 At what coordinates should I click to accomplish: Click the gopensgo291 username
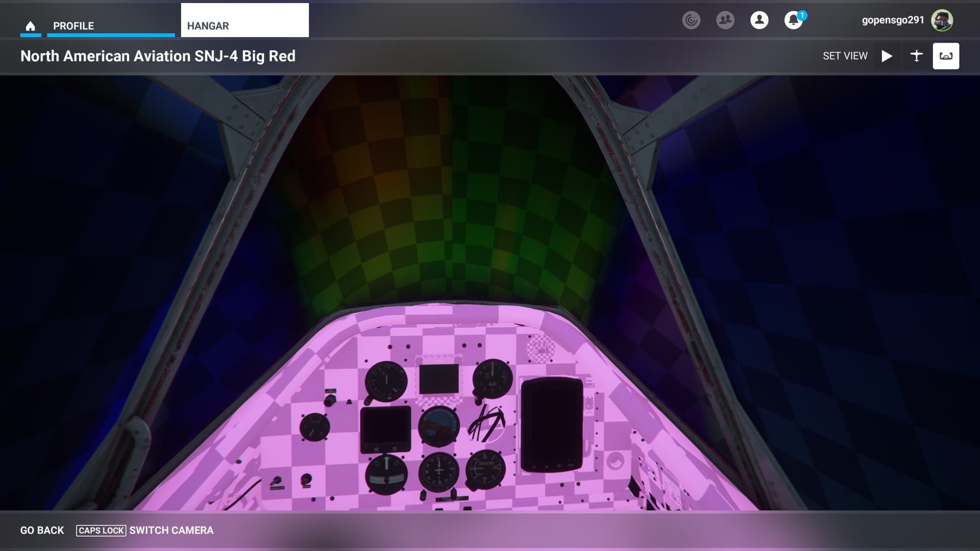[x=893, y=20]
